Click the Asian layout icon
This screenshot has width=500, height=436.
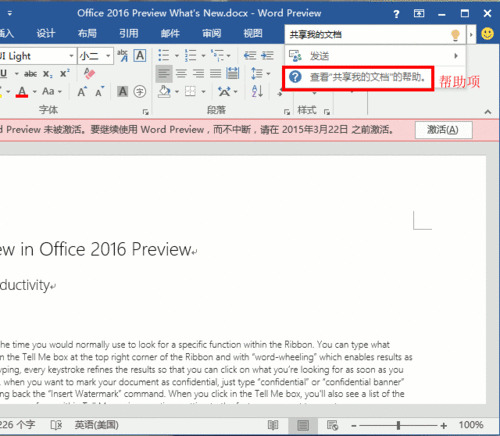click(x=224, y=91)
